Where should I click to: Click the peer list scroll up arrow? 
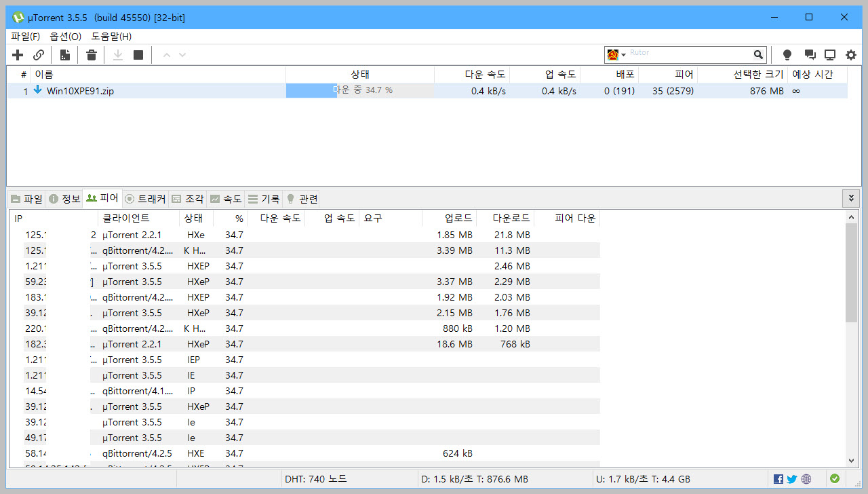click(x=852, y=216)
